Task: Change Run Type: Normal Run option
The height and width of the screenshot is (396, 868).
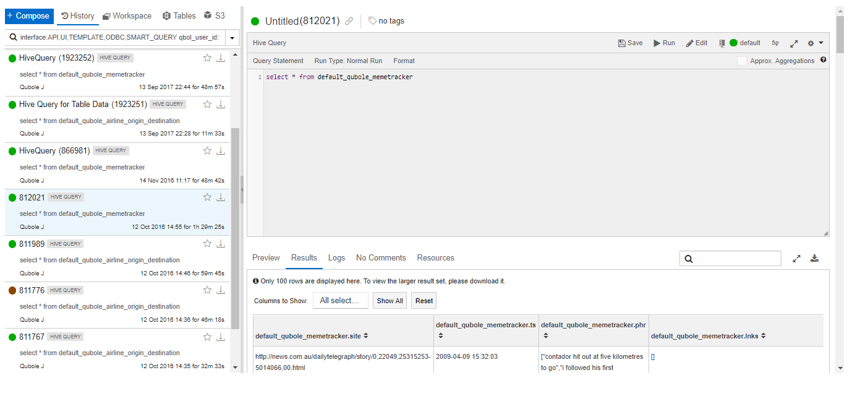Action: (x=348, y=61)
